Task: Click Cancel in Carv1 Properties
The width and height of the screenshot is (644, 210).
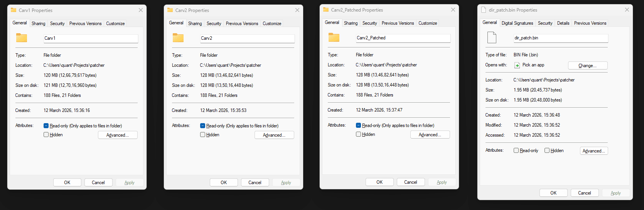Action: [98, 183]
